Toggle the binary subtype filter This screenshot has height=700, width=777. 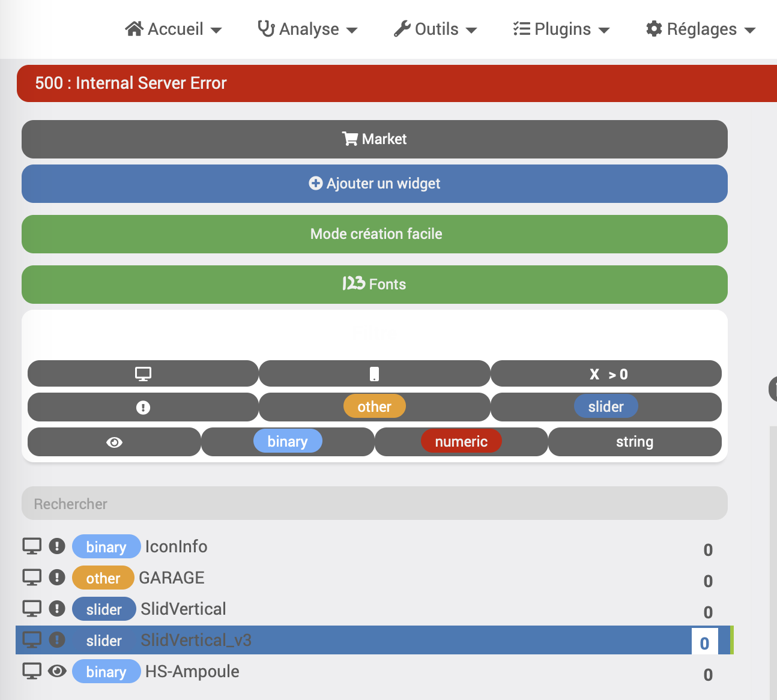coord(288,442)
